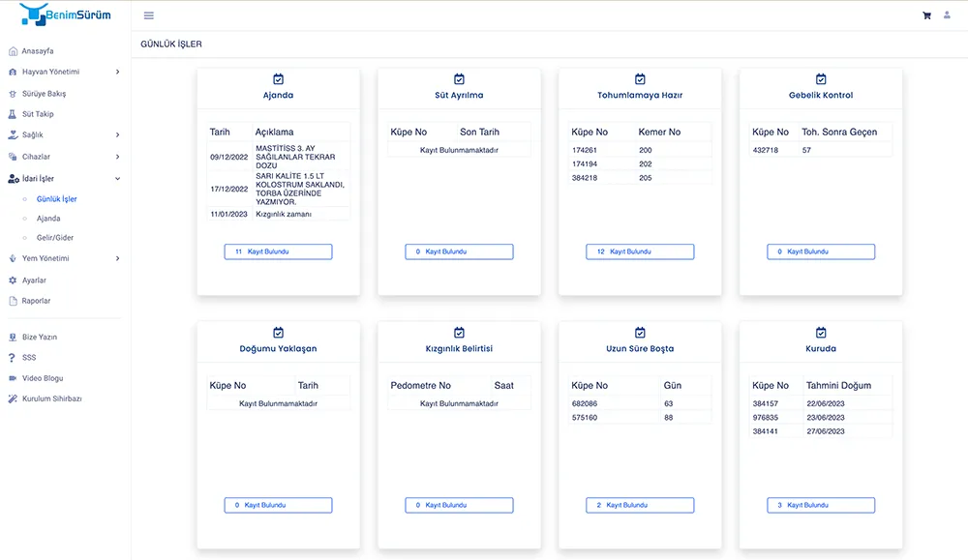Click the Süt Takip sidebar icon
Image resolution: width=968 pixels, height=560 pixels.
[13, 114]
